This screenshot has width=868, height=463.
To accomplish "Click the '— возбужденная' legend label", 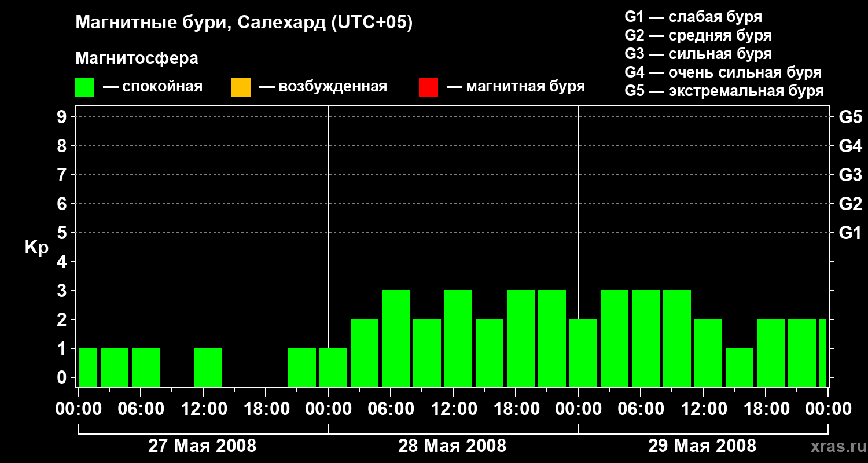I will click(x=323, y=87).
